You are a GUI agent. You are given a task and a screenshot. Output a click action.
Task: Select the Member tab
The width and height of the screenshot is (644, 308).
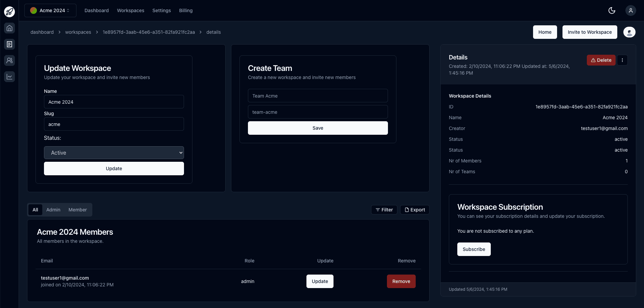[78, 210]
